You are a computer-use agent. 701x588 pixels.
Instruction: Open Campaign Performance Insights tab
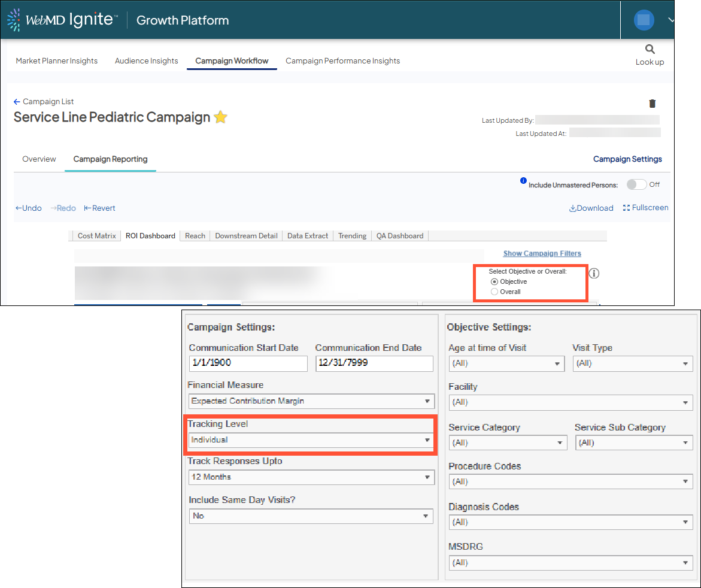(x=342, y=60)
